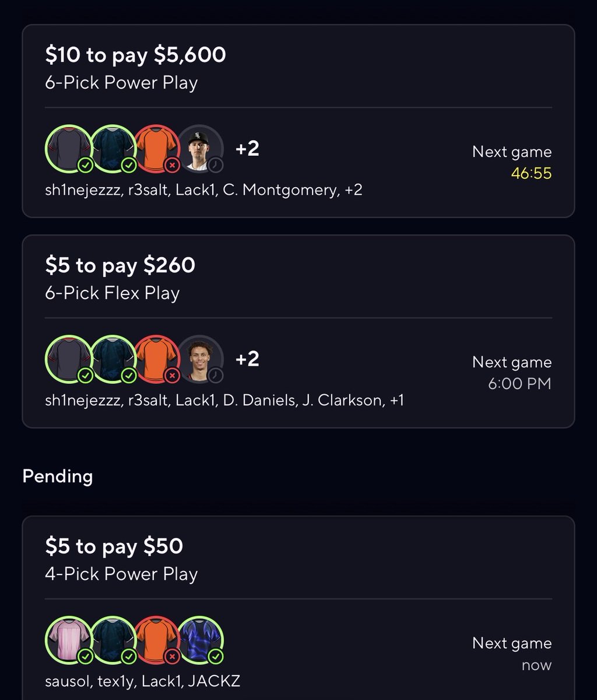Screen dimensions: 597x700
Task: Tap the 46:55 next game countdown
Action: [531, 173]
